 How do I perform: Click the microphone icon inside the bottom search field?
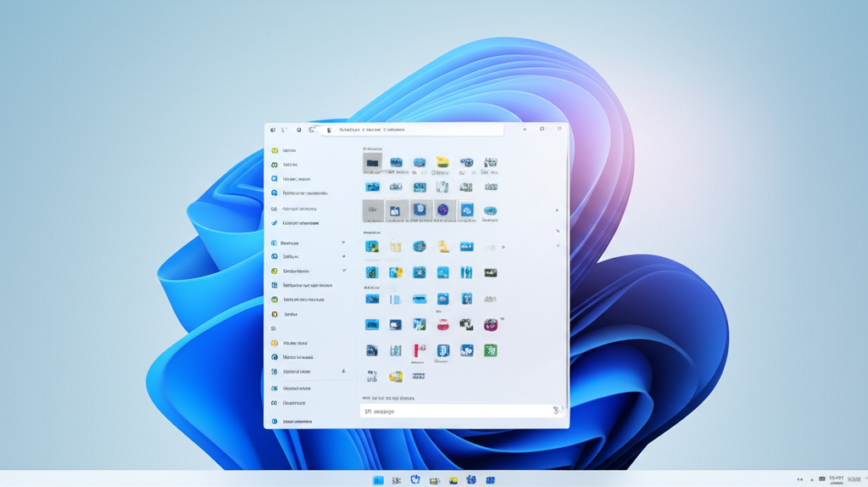pyautogui.click(x=556, y=411)
